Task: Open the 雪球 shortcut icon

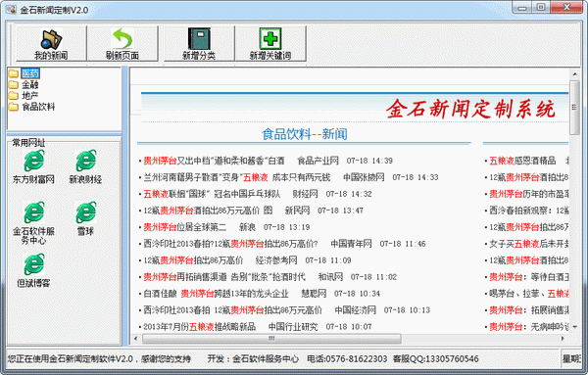Action: tap(85, 218)
